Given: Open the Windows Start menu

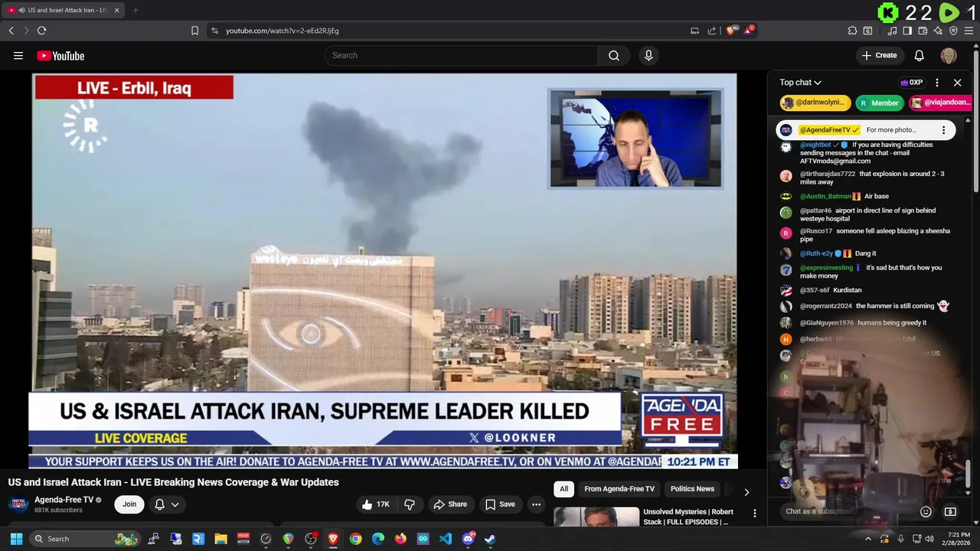Looking at the screenshot, I should pos(16,539).
